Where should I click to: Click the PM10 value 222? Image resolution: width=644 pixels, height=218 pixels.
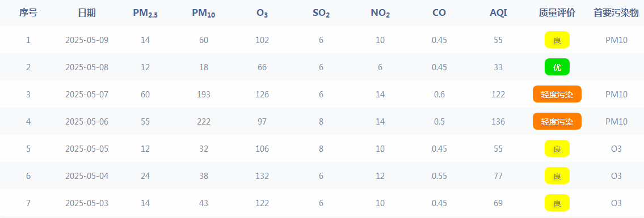(x=204, y=122)
